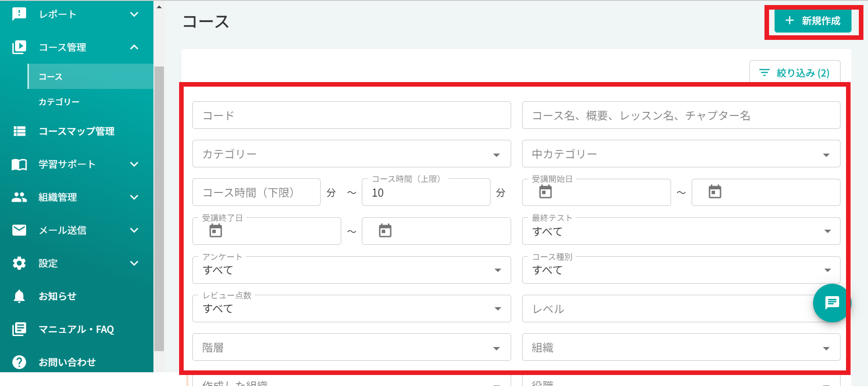
Task: Expand the 学習サポート menu chevron
Action: tap(134, 164)
